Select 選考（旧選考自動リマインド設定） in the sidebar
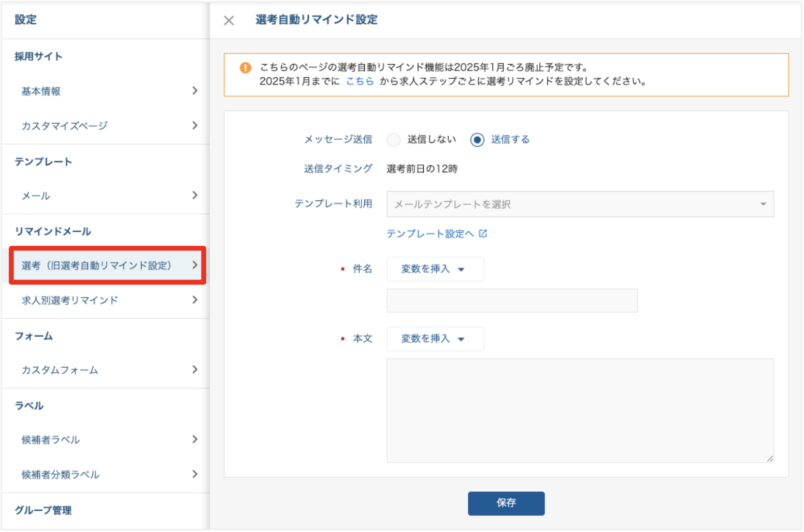Screen dimensions: 804x532 click(x=97, y=265)
